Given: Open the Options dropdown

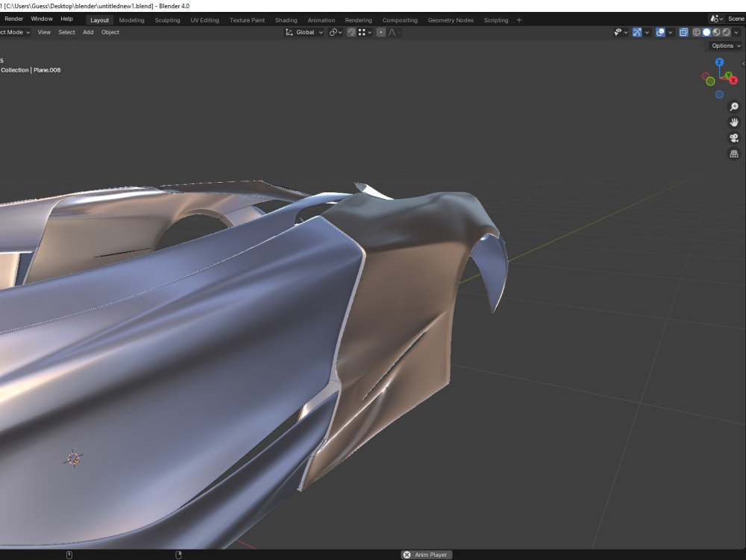Looking at the screenshot, I should click(726, 45).
